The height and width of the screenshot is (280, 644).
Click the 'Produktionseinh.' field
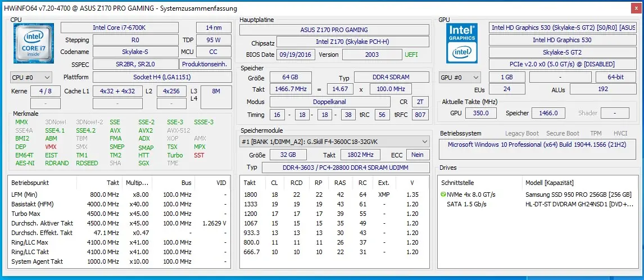[x=205, y=64]
